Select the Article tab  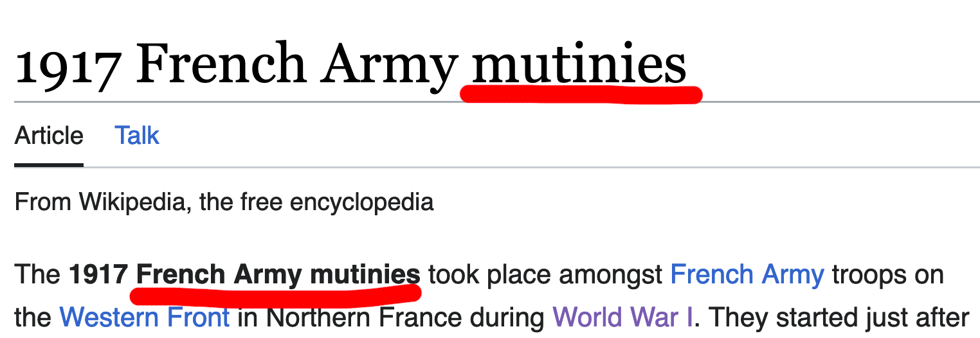49,136
